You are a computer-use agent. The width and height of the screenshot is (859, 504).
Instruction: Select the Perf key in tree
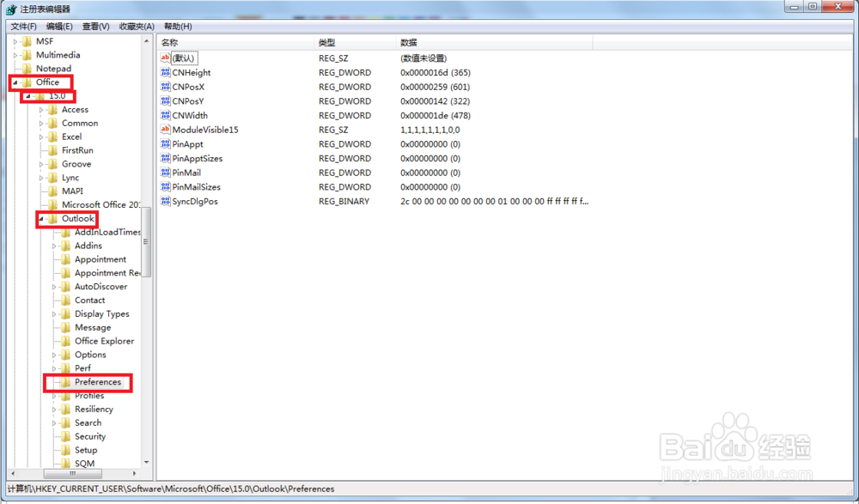[x=82, y=368]
